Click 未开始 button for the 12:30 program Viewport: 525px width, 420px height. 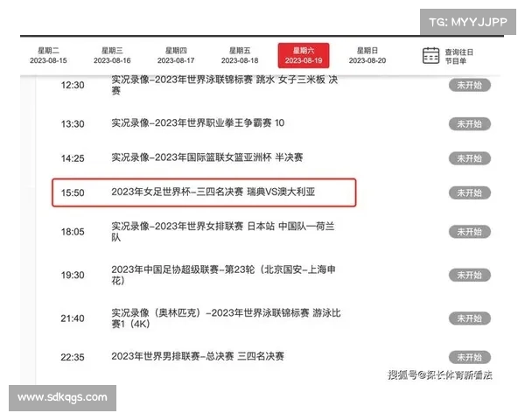pos(470,85)
